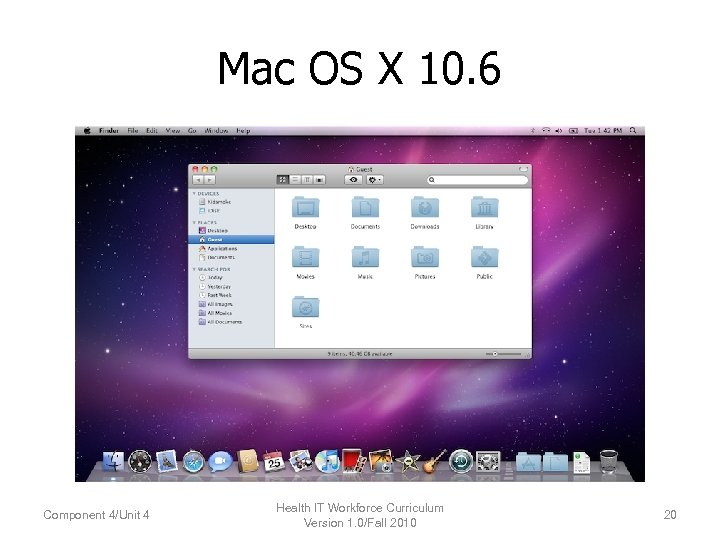Switch Finder to column view
This screenshot has height=540, width=720.
click(307, 180)
